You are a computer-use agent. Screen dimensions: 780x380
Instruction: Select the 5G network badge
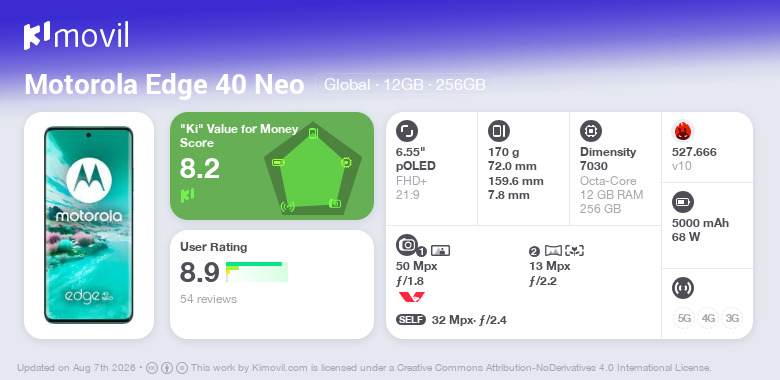[684, 318]
